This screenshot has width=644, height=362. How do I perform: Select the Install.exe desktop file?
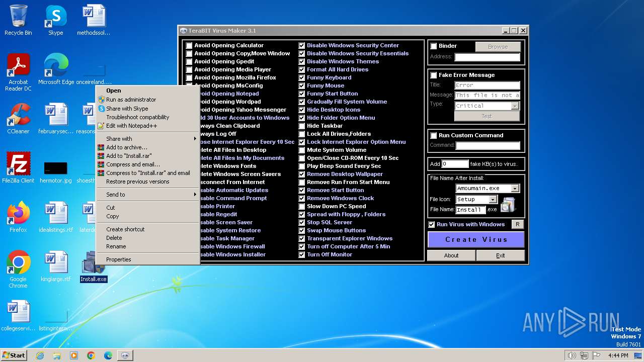click(94, 266)
